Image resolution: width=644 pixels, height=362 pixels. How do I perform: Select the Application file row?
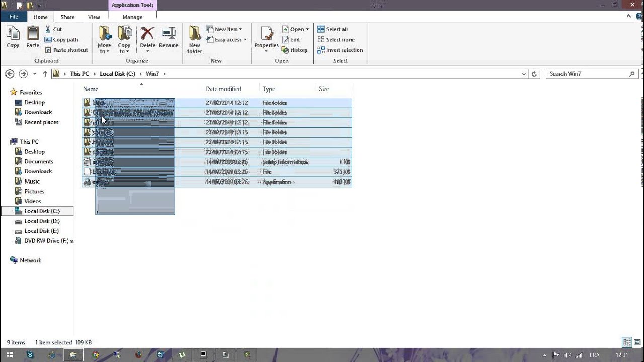pos(217,182)
